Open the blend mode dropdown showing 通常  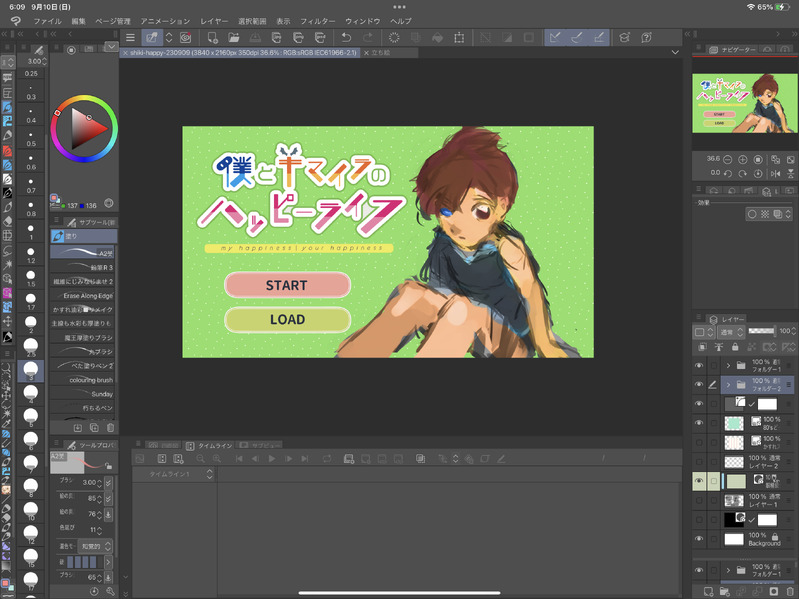click(x=732, y=332)
